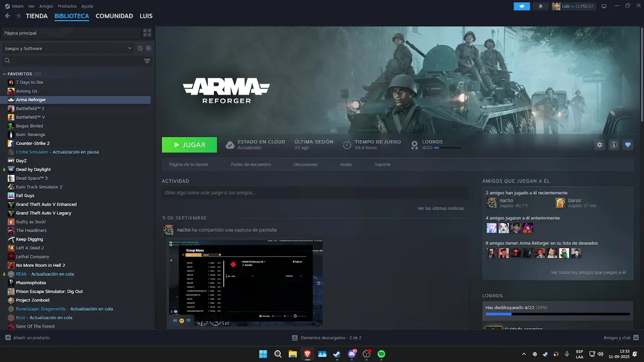The height and width of the screenshot is (362, 644).
Task: Click the cloud status checkmark icon
Action: 230,145
